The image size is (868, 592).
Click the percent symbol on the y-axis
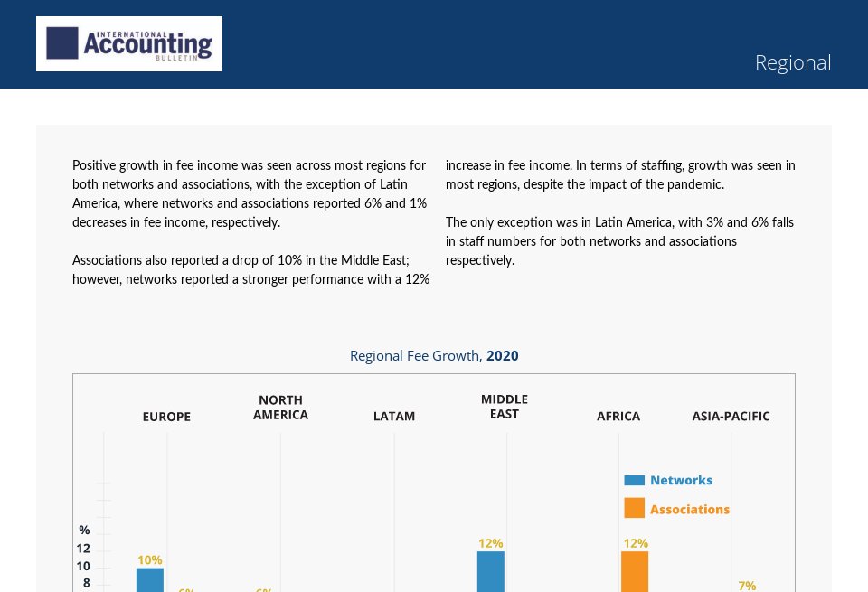click(x=84, y=531)
